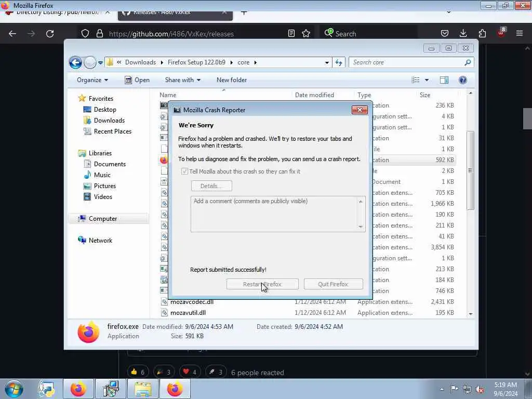
Task: Click Firefox Search box
Action: [368, 34]
